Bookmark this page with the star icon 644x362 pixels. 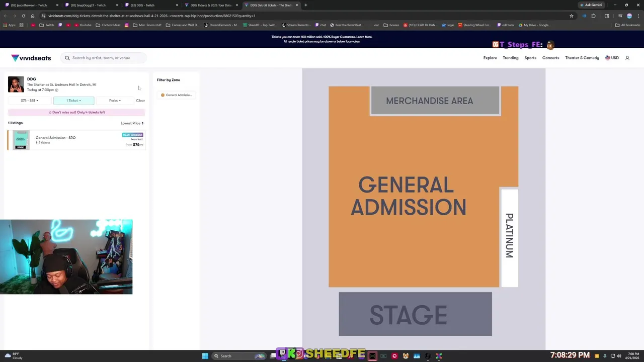tap(572, 16)
